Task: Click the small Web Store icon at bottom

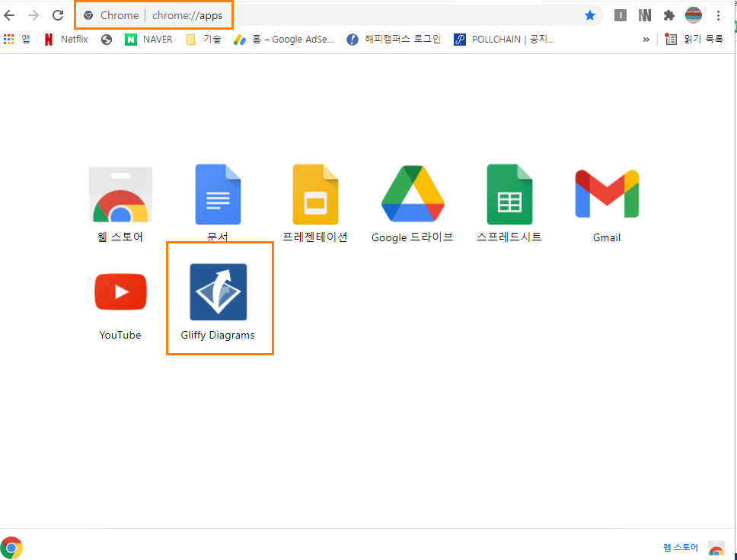Action: (x=716, y=548)
